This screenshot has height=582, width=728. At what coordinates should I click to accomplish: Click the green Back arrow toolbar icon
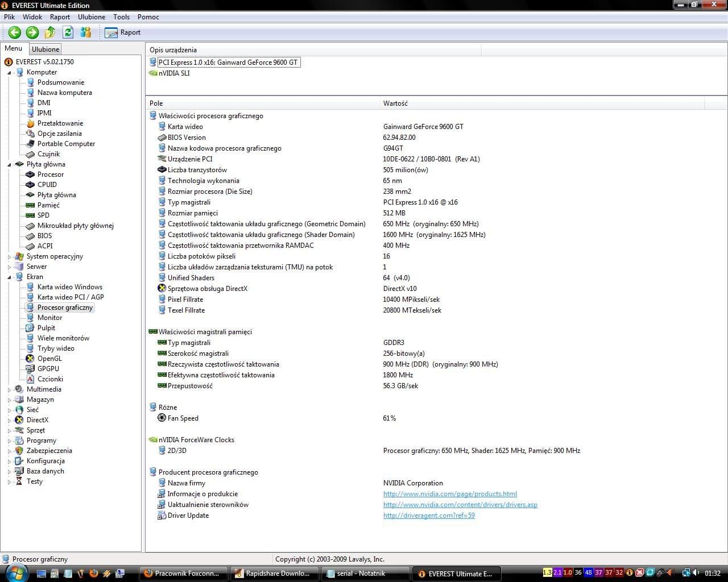click(x=15, y=32)
